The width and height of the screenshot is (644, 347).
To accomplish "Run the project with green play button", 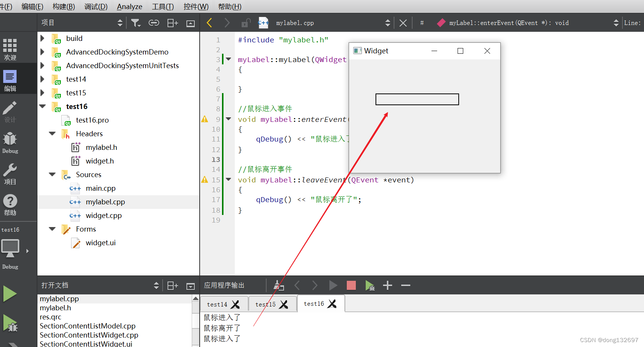I will (10, 294).
